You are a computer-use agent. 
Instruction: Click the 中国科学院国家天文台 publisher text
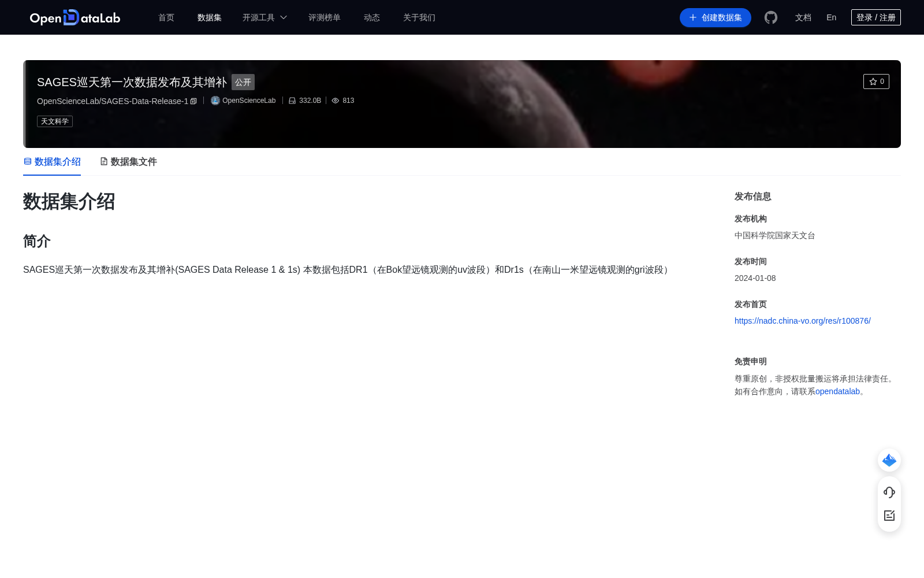click(x=775, y=235)
